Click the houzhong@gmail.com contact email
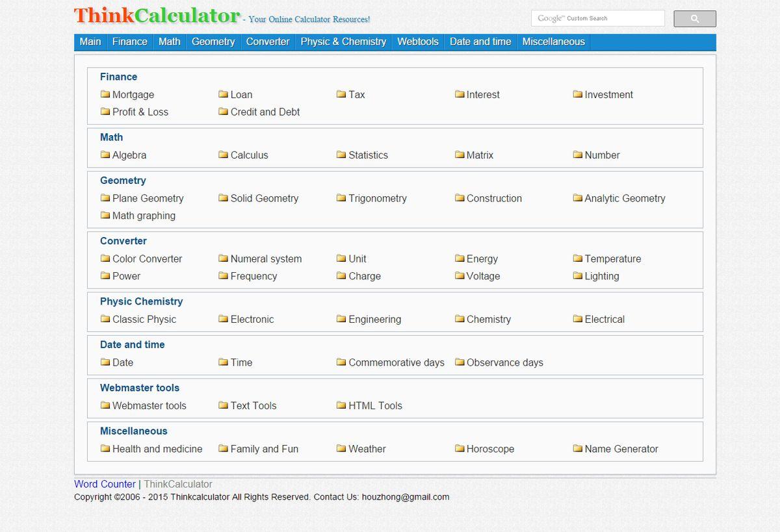This screenshot has width=780, height=532. click(406, 497)
